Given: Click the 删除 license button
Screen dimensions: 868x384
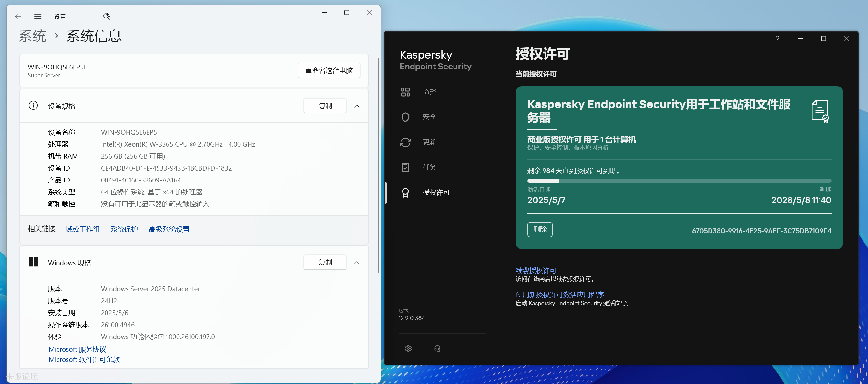Looking at the screenshot, I should [540, 230].
